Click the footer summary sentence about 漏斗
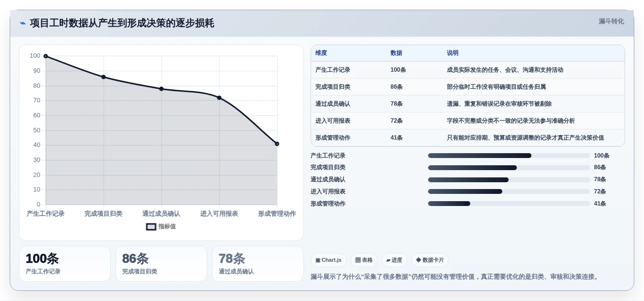Image resolution: width=644 pixels, height=301 pixels. point(456,277)
